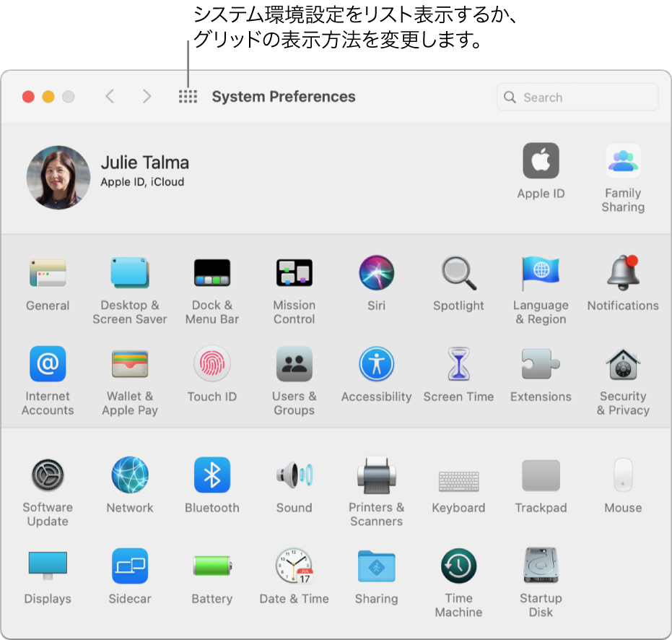Image resolution: width=672 pixels, height=640 pixels.
Task: Open Desktop & Screen Saver preferences
Action: pos(130,273)
